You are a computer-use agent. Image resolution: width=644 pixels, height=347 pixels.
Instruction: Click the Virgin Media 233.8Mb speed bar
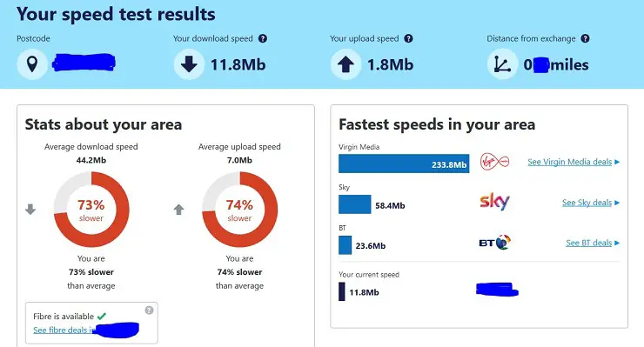[404, 163]
